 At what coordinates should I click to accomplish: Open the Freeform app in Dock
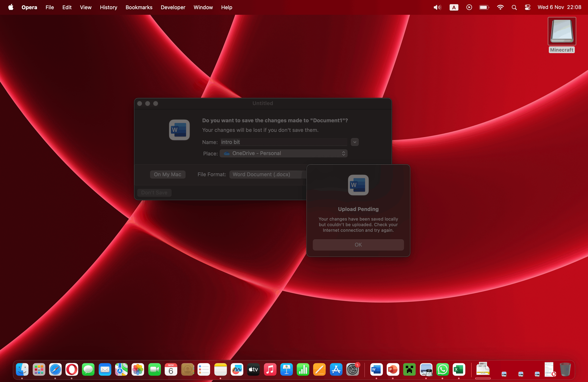point(237,369)
